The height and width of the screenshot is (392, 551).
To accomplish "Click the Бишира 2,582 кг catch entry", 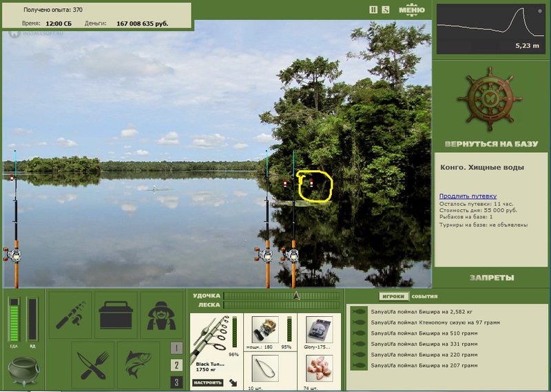I will pyautogui.click(x=422, y=311).
